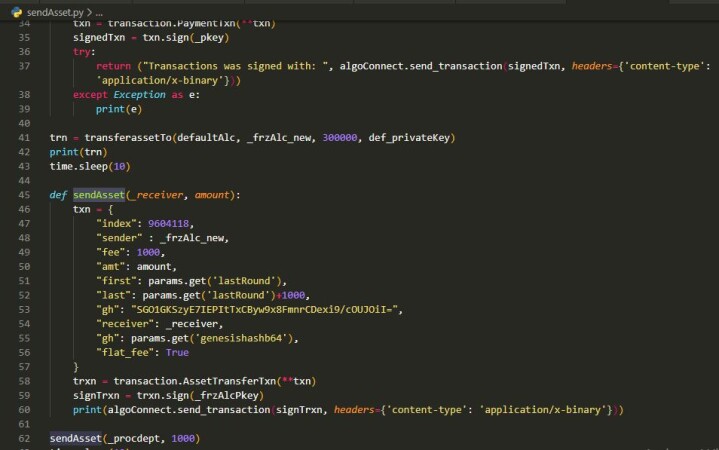Click the 'True' value on line 56

(177, 353)
